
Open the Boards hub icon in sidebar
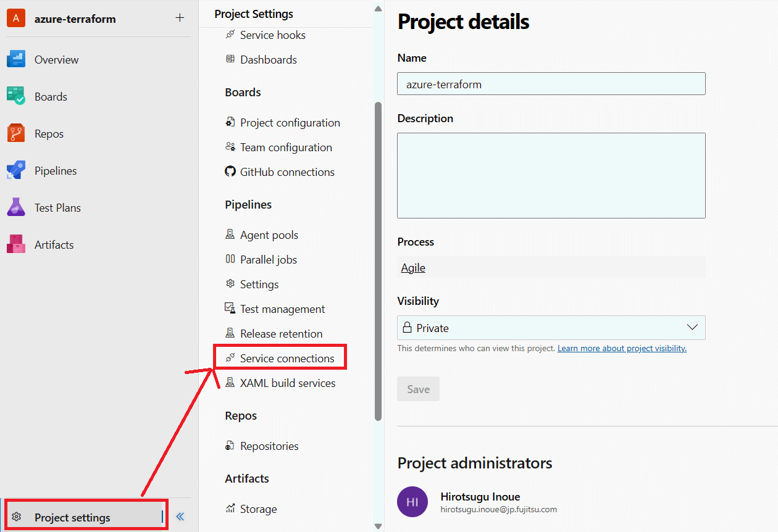[17, 96]
